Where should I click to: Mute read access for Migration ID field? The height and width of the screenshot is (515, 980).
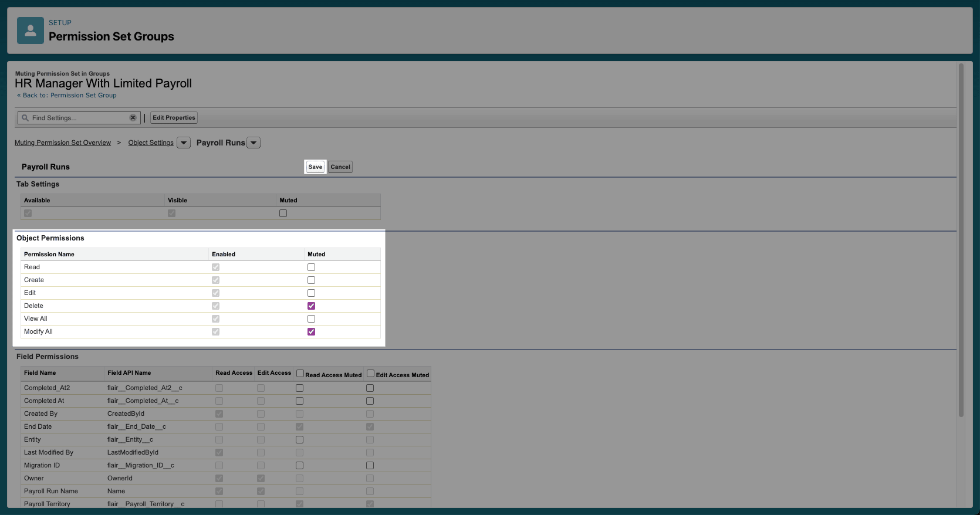point(299,466)
